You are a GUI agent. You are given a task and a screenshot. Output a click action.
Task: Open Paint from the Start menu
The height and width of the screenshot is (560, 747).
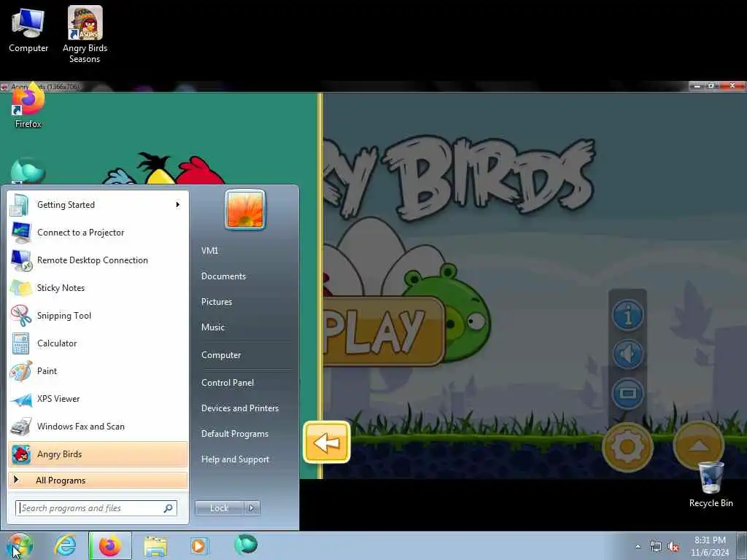98,371
